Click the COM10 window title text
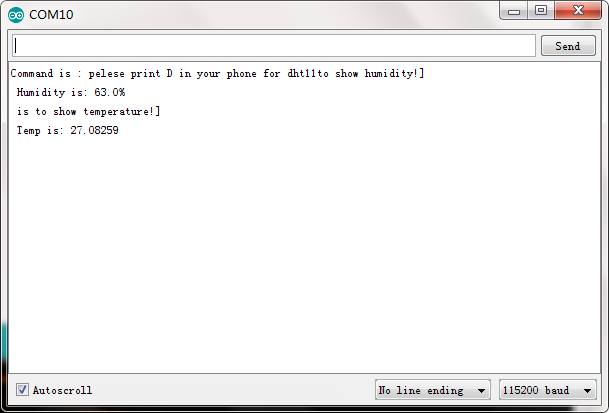The height and width of the screenshot is (413, 609). click(x=51, y=15)
